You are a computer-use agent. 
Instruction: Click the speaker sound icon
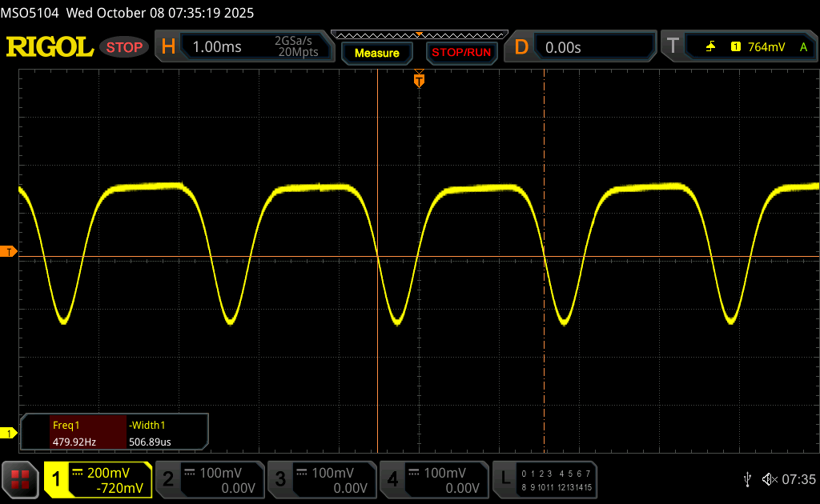pos(769,479)
